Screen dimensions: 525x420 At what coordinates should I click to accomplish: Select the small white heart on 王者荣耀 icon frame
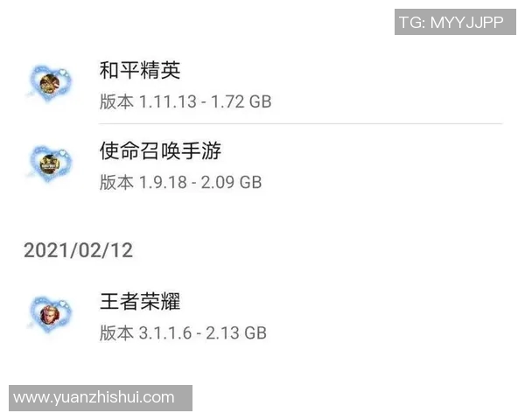coord(63,304)
